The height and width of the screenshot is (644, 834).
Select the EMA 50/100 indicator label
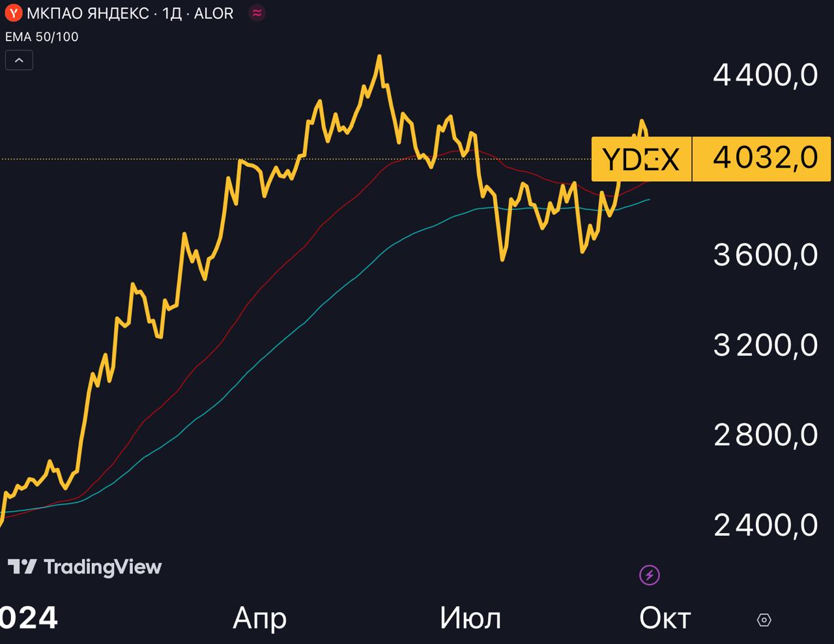coord(42,37)
